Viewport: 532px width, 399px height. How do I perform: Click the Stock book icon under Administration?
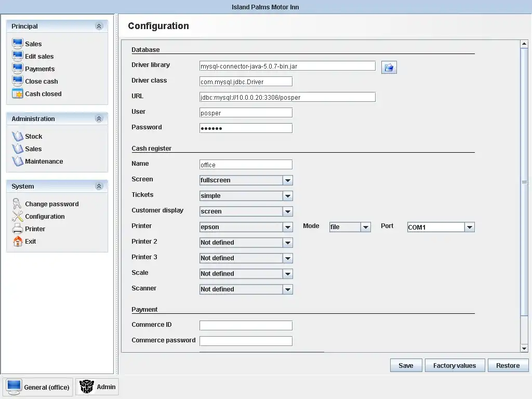pyautogui.click(x=17, y=136)
